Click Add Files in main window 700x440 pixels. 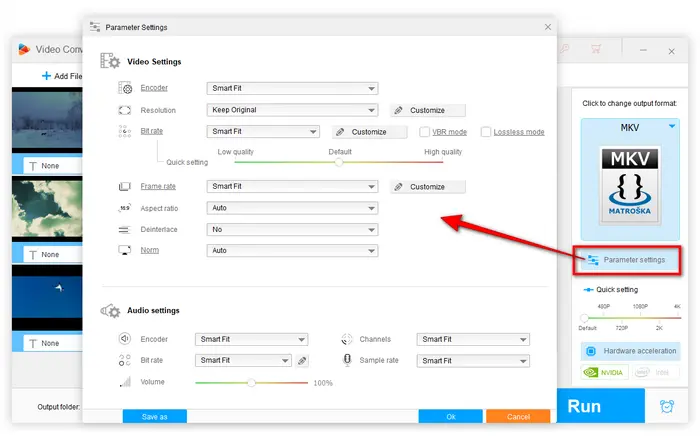point(62,76)
